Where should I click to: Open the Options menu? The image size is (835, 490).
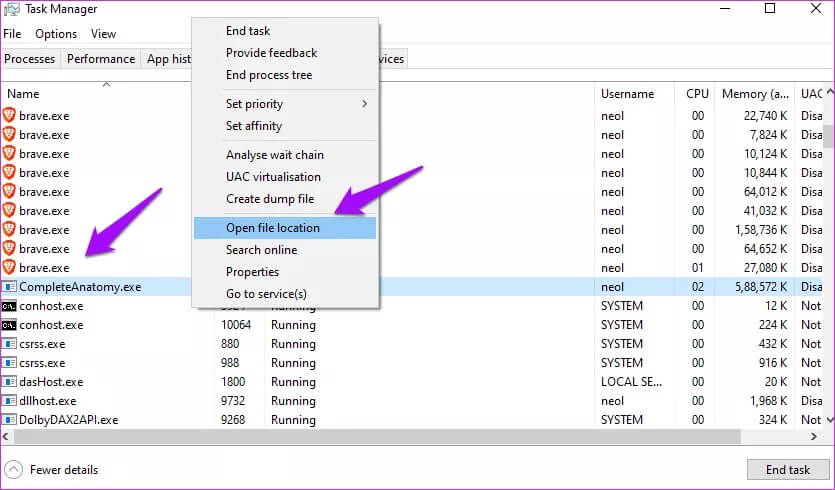[56, 34]
